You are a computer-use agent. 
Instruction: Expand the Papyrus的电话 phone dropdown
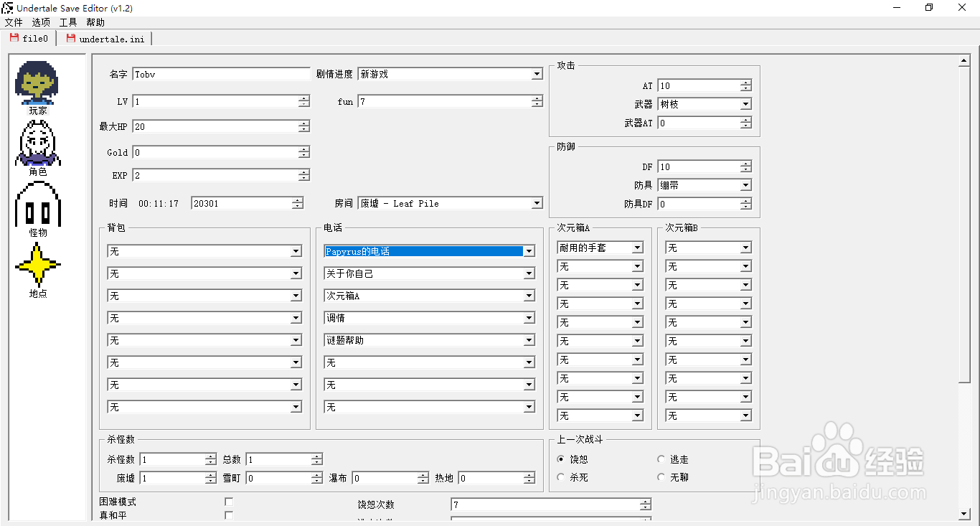click(529, 251)
